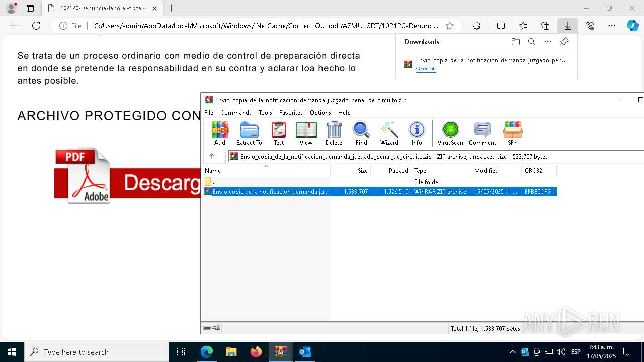Select the Extract To tool in WinRAR
Image resolution: width=644 pixels, height=362 pixels.
pyautogui.click(x=249, y=134)
